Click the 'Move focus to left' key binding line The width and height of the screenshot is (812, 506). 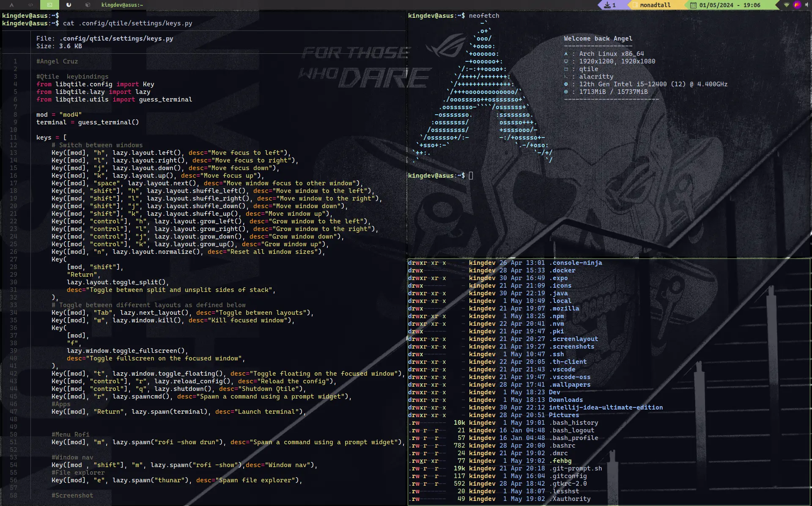pyautogui.click(x=171, y=153)
